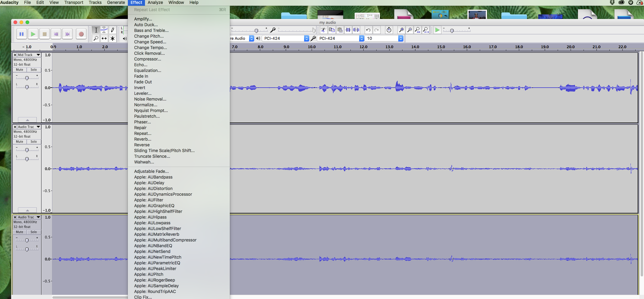Image resolution: width=644 pixels, height=299 pixels.
Task: Pause playback with the Pause button
Action: (21, 34)
